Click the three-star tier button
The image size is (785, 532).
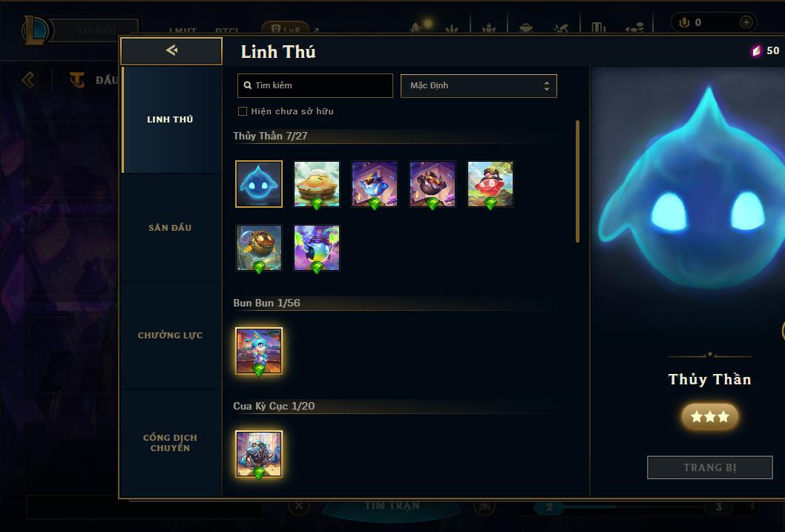(x=709, y=416)
